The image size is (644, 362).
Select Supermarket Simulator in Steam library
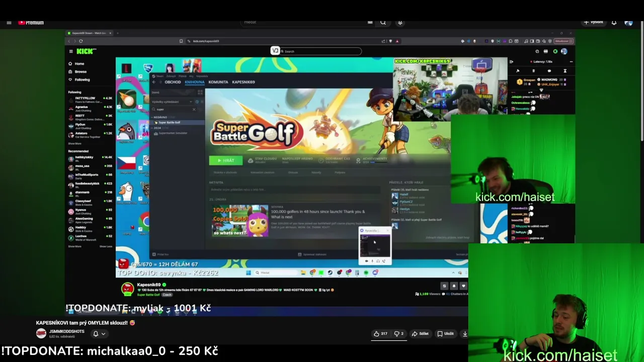[x=173, y=133]
